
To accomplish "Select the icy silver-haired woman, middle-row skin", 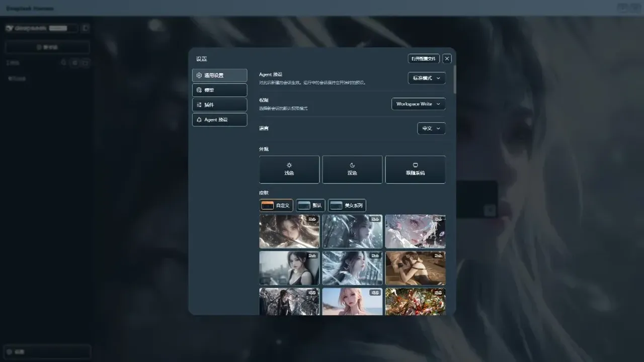I will [x=352, y=268].
